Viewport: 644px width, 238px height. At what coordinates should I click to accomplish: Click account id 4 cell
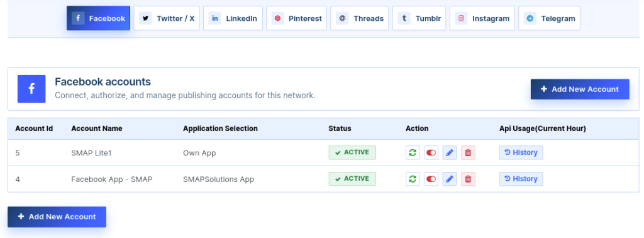18,179
